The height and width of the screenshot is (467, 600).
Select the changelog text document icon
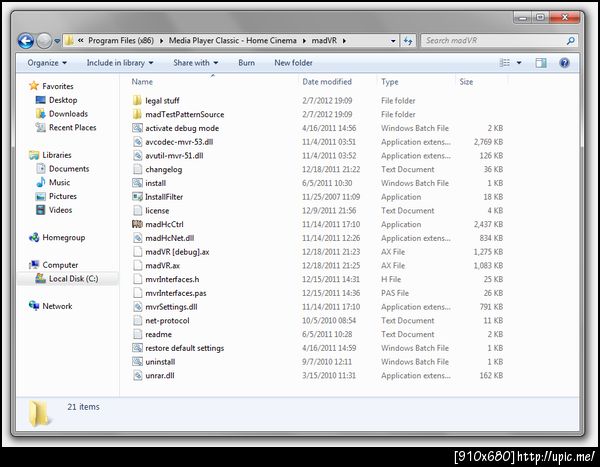tap(137, 169)
